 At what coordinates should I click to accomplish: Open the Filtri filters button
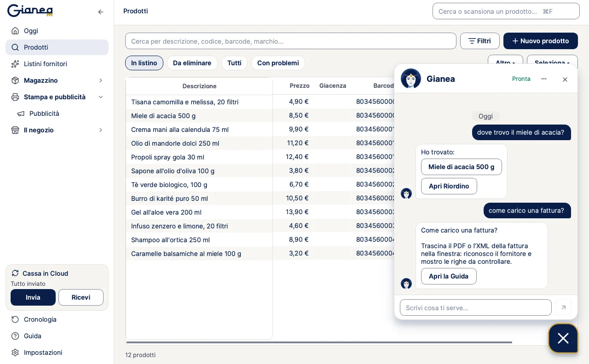pos(480,41)
